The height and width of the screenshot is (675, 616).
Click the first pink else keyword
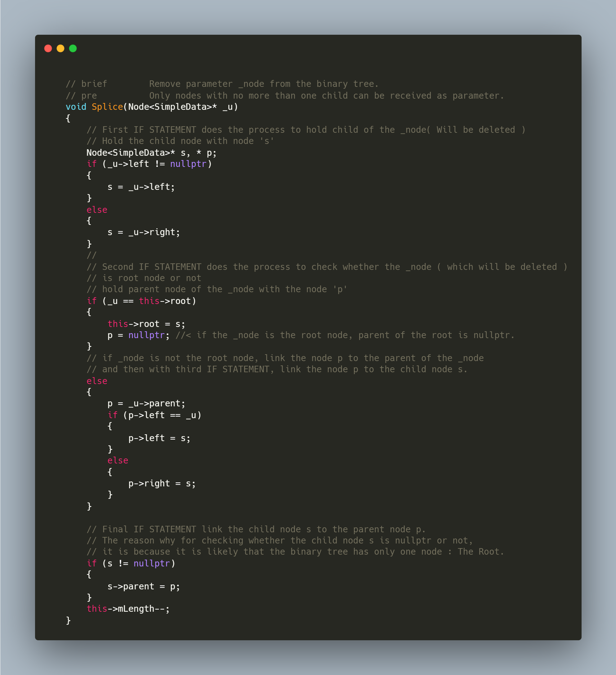(97, 210)
